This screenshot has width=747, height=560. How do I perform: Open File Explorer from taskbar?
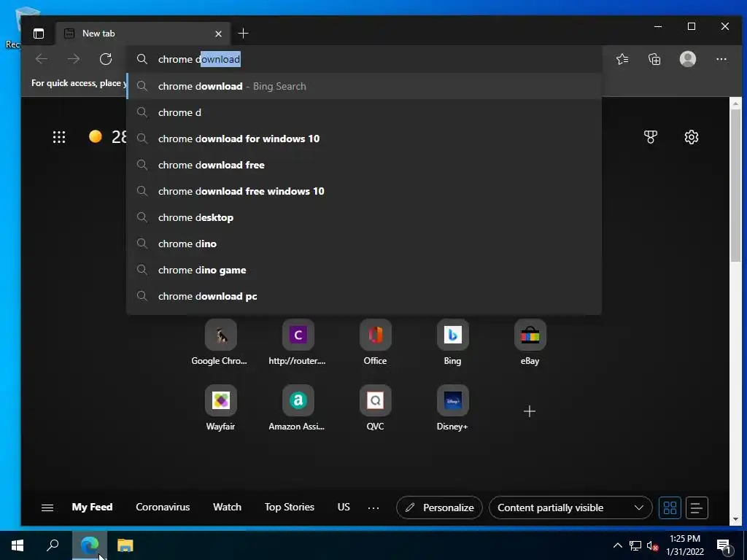(x=125, y=545)
